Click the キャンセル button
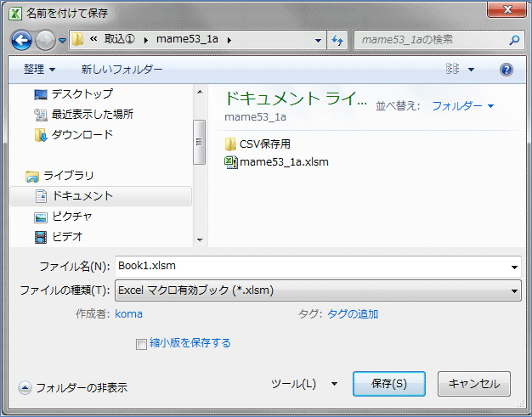The width and height of the screenshot is (532, 417). coord(473,384)
